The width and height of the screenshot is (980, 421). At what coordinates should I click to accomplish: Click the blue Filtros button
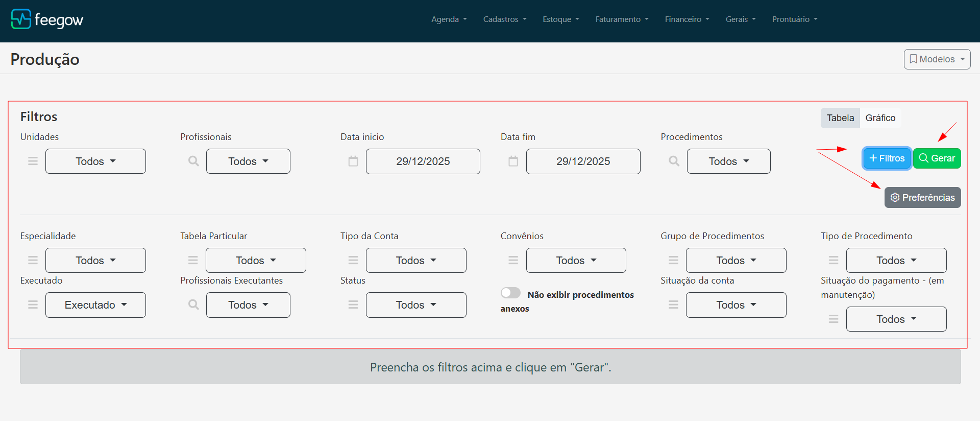(x=887, y=158)
